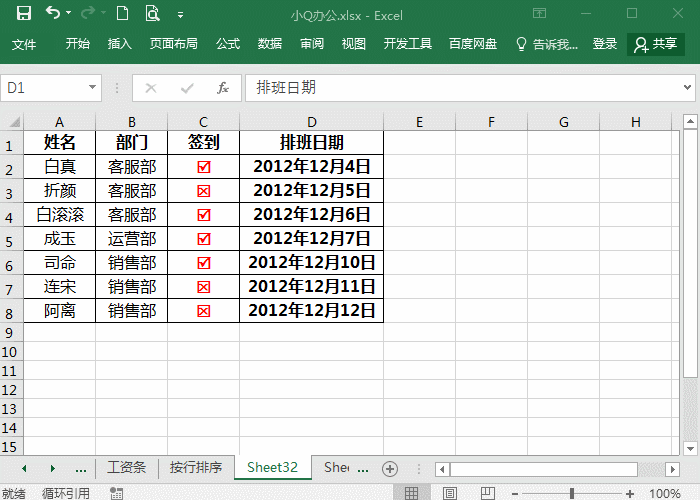Toggle the checked box for 白真
The width and height of the screenshot is (700, 500).
pos(204,167)
